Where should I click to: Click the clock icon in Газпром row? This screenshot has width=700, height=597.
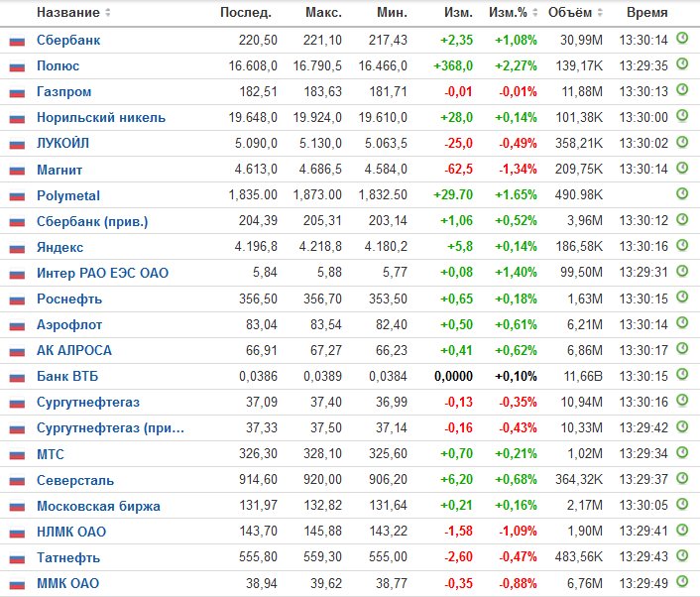(x=682, y=90)
